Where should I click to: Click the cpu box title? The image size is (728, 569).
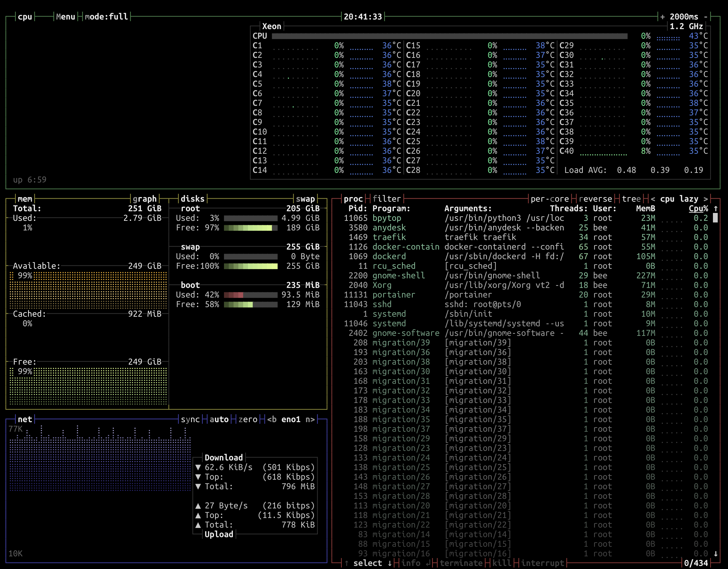click(25, 16)
